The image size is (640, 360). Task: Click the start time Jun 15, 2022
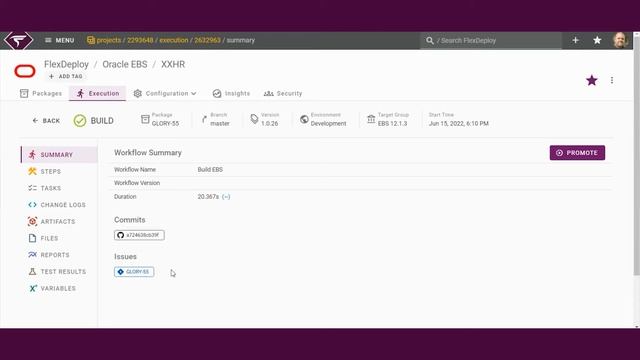(x=458, y=123)
